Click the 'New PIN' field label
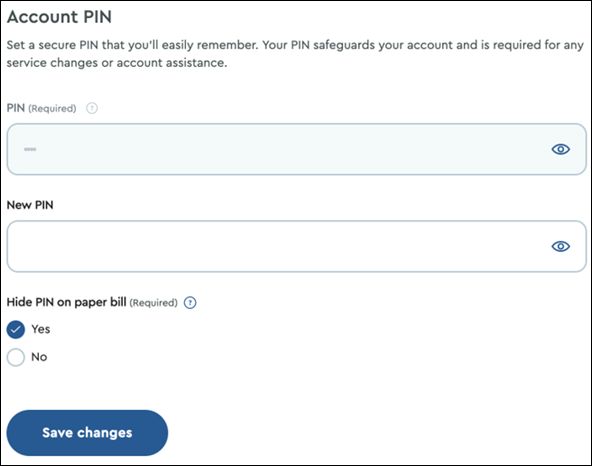Image resolution: width=592 pixels, height=466 pixels. pyautogui.click(x=30, y=205)
